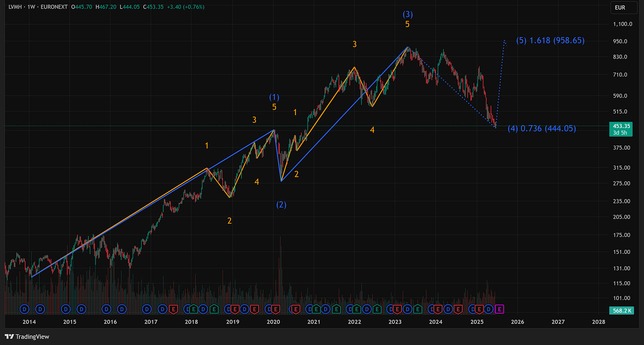Screen dimensions: 644x345
Task: Click the 2028 label on the time axis
Action: [x=598, y=322]
